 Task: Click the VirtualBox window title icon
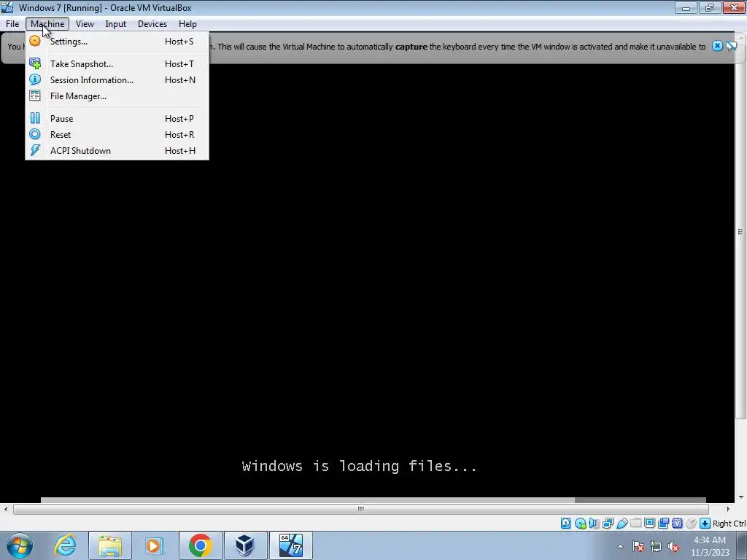[7, 7]
